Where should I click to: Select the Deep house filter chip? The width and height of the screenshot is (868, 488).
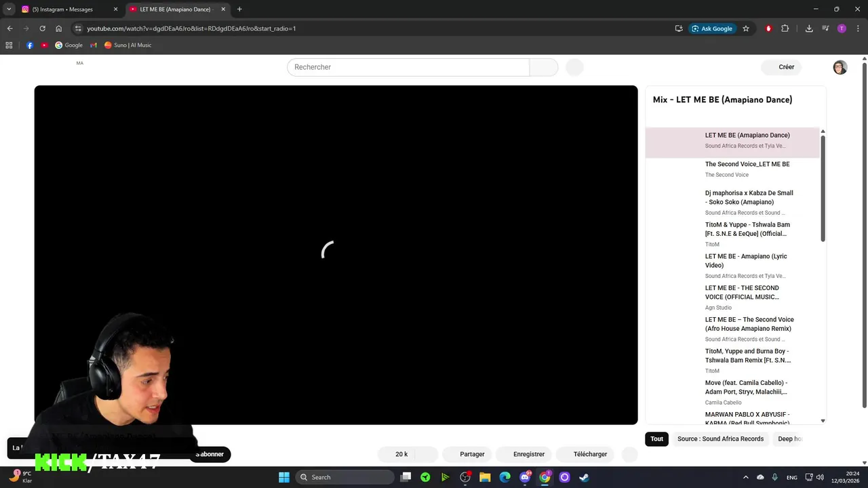click(790, 439)
